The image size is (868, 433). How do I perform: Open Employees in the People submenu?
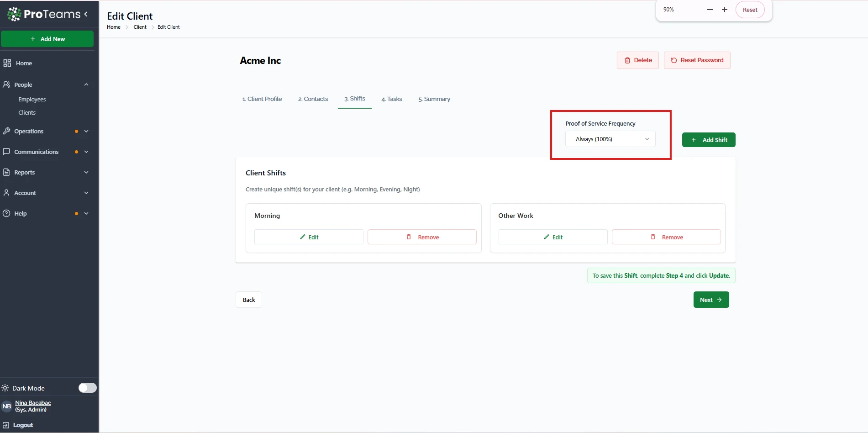pyautogui.click(x=32, y=99)
